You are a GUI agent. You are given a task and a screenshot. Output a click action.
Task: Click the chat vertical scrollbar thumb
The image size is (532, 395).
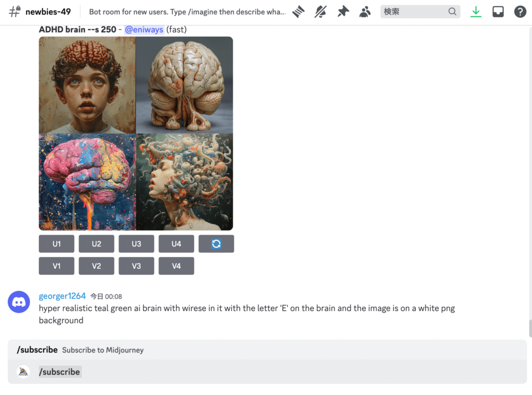click(x=530, y=329)
